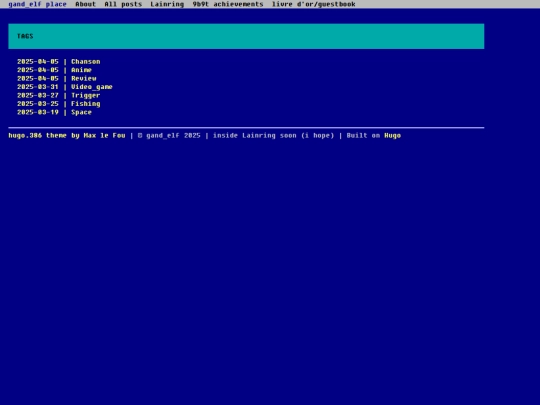Visit the Lainring nav link
Image resolution: width=540 pixels, height=405 pixels.
167,4
